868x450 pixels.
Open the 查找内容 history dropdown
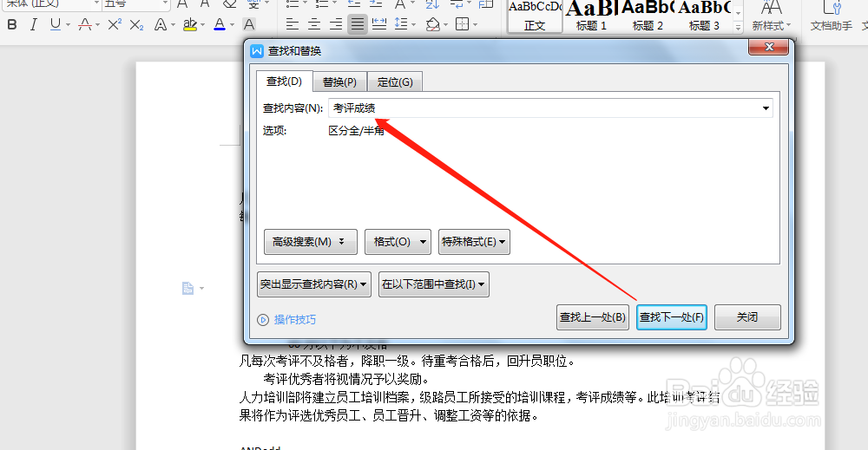(766, 108)
